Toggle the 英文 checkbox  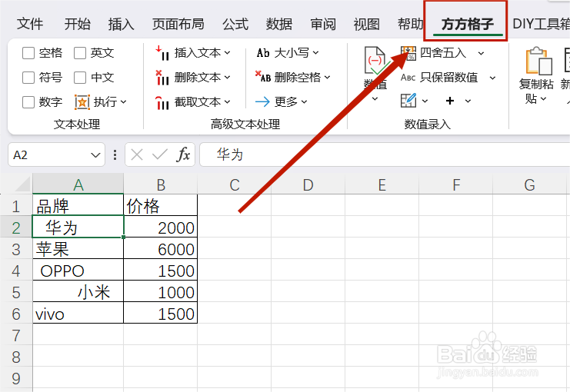[x=79, y=53]
